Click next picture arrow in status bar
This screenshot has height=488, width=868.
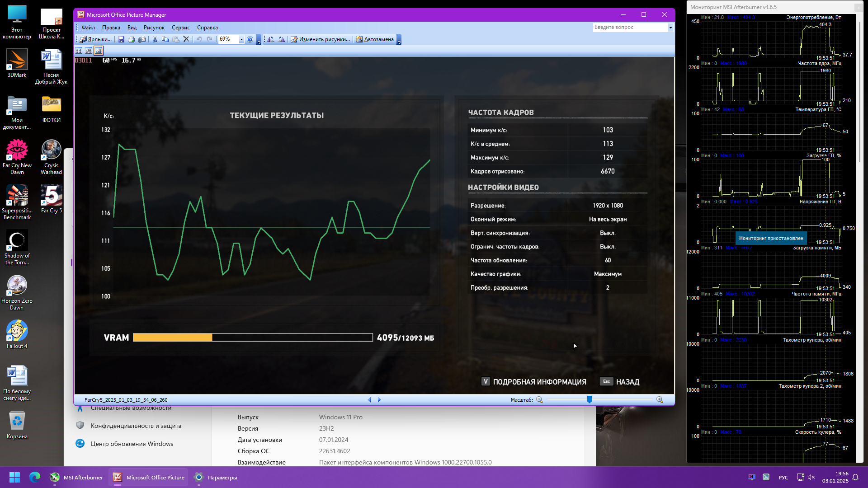click(379, 400)
